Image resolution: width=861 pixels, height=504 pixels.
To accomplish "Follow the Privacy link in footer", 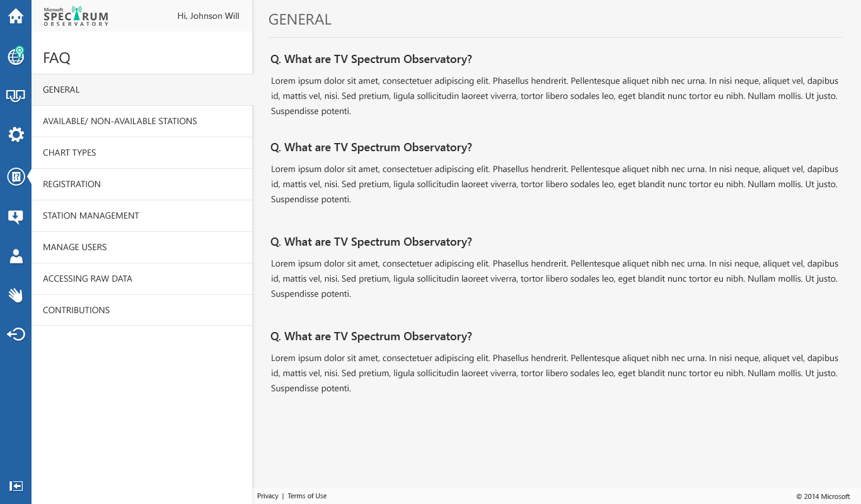I will pos(267,496).
